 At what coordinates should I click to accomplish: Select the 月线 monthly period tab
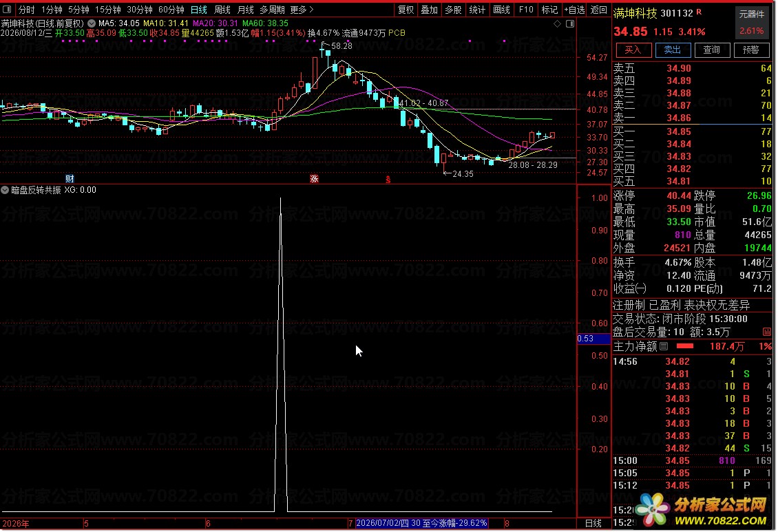click(x=245, y=10)
